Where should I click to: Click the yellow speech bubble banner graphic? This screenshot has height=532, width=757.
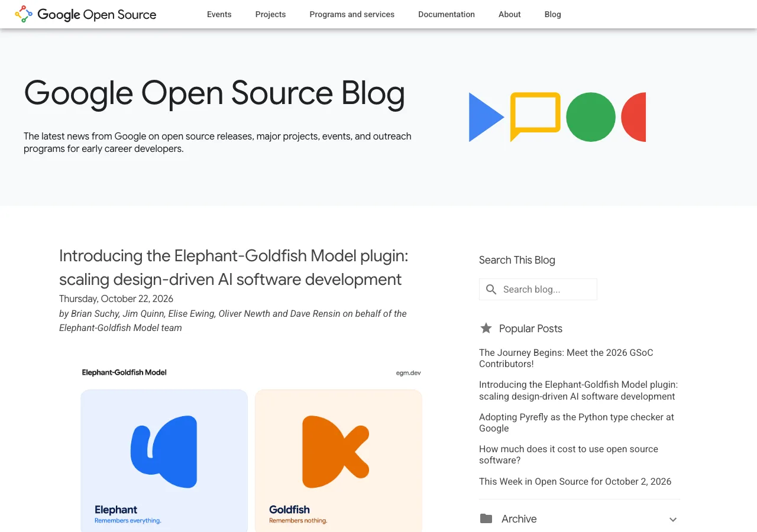pos(535,116)
